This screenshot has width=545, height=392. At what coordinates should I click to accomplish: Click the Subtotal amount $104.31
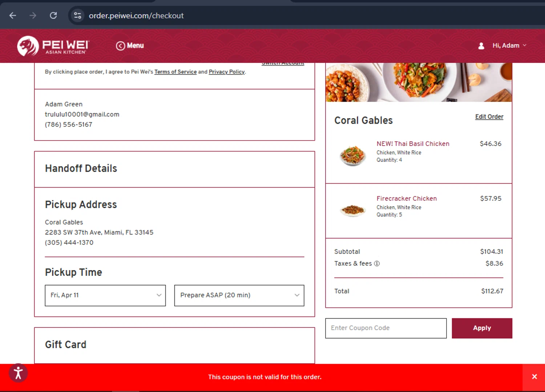pos(492,252)
